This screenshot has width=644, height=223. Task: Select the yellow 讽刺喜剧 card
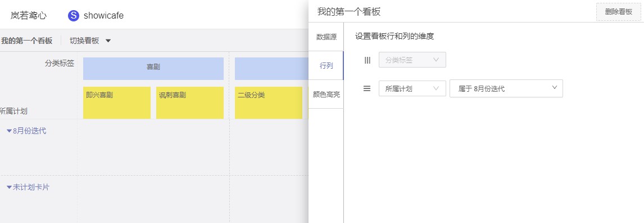point(190,102)
